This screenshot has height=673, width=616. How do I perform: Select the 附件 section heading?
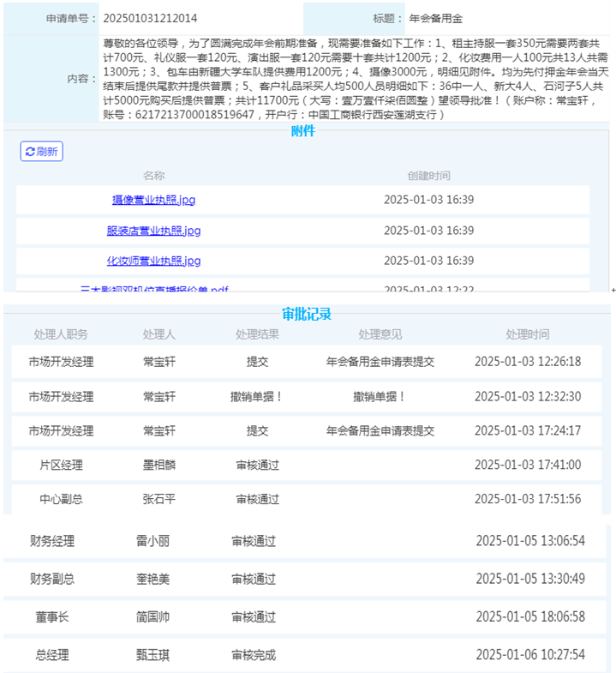(303, 131)
